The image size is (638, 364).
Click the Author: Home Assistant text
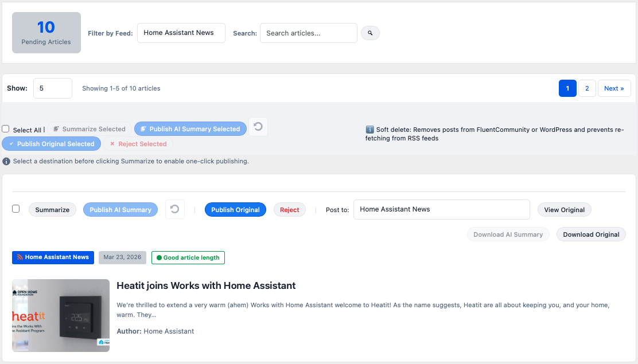tap(155, 331)
